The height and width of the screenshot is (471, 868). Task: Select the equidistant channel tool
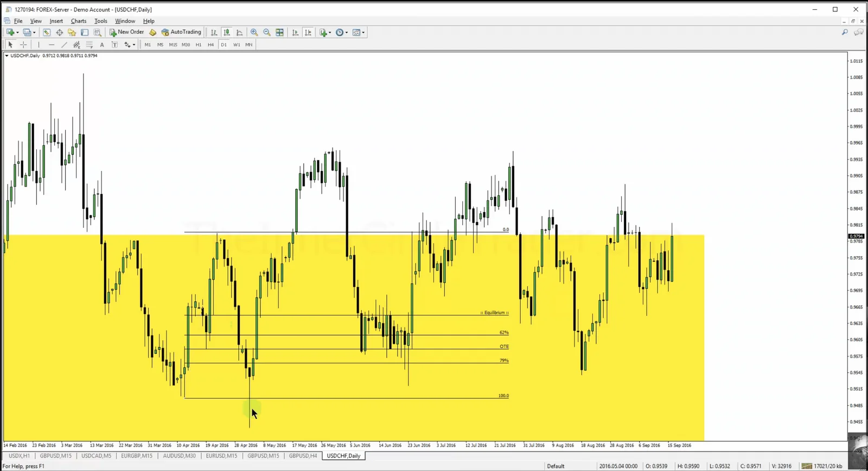(76, 45)
